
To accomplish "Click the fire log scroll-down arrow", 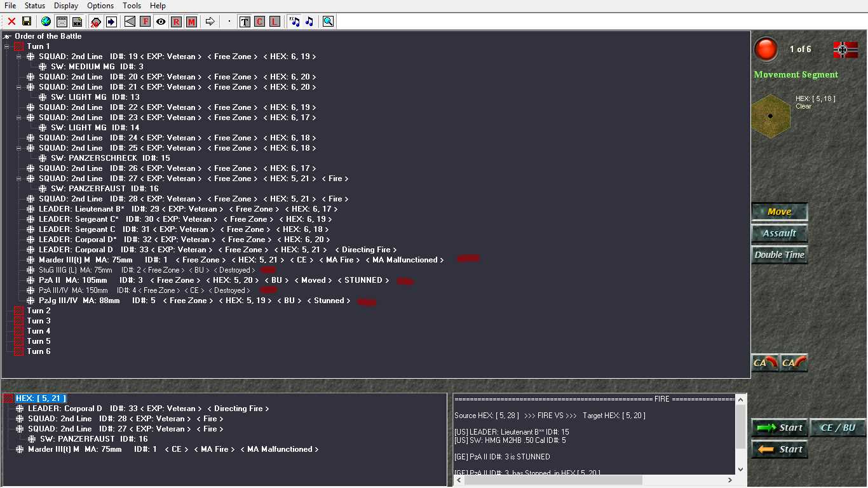I will pyautogui.click(x=740, y=470).
